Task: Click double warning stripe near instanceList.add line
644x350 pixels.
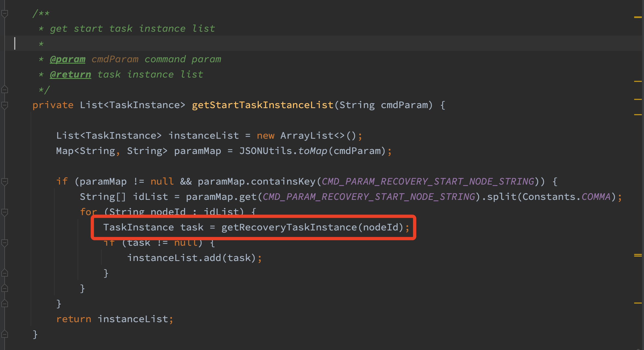Action: pos(638,255)
